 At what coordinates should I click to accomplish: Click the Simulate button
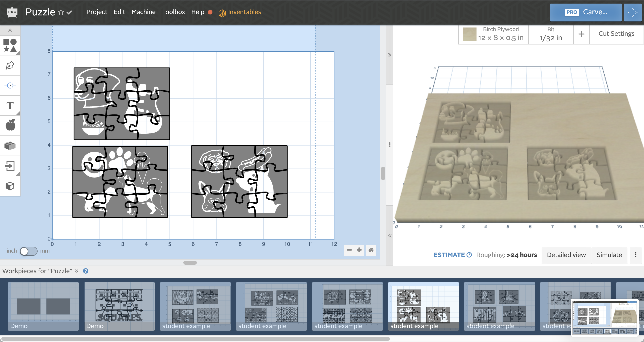click(609, 255)
